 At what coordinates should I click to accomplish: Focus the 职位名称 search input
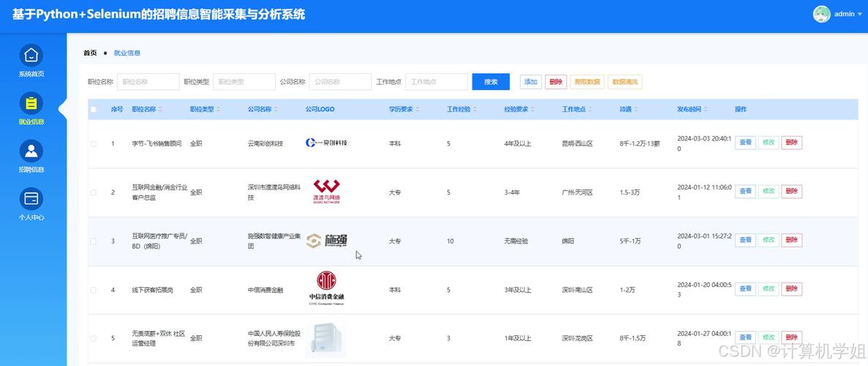coord(148,81)
